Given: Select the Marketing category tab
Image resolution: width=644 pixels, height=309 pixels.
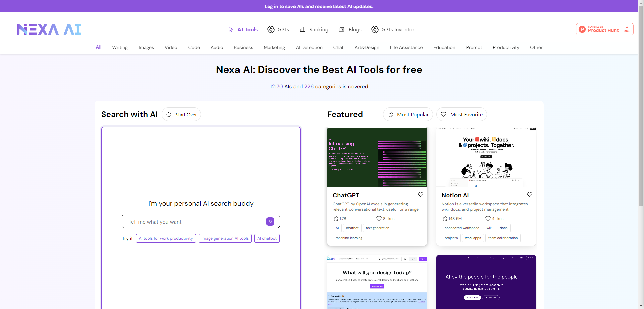Looking at the screenshot, I should [x=274, y=47].
